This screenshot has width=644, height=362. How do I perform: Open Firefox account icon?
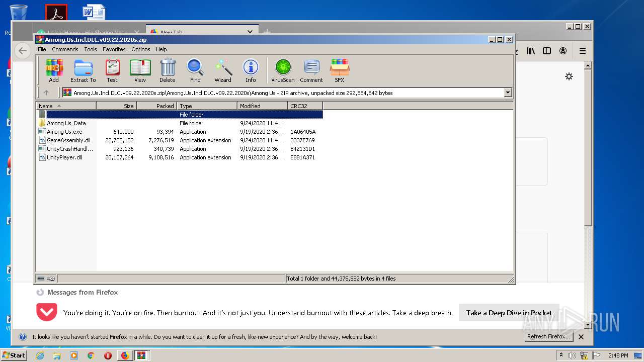(x=563, y=51)
